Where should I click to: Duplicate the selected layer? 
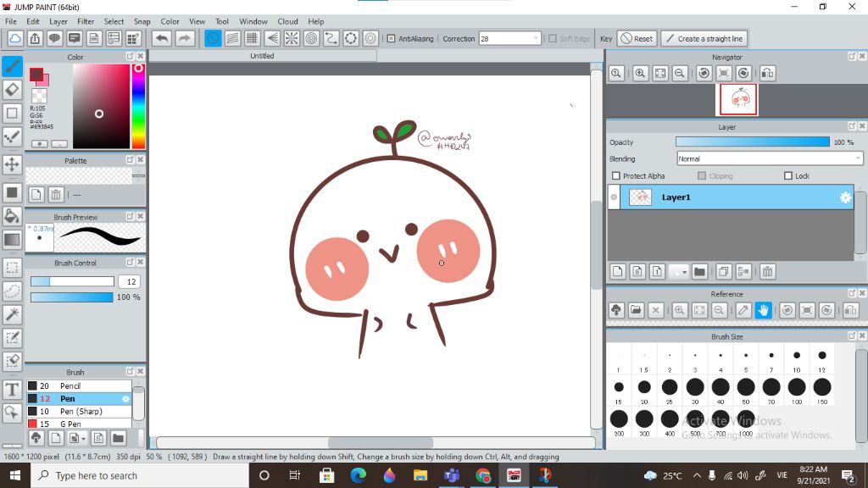point(724,272)
